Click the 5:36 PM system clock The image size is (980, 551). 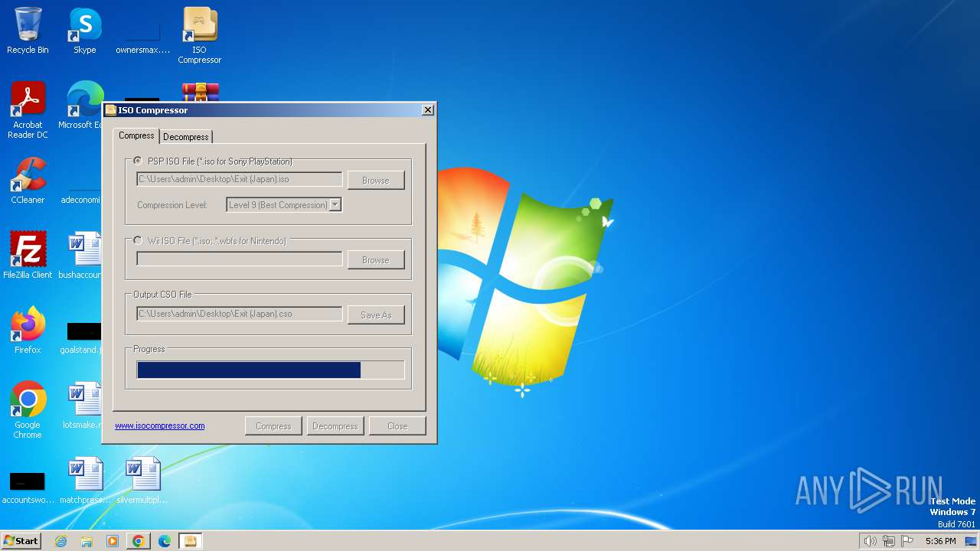[940, 541]
